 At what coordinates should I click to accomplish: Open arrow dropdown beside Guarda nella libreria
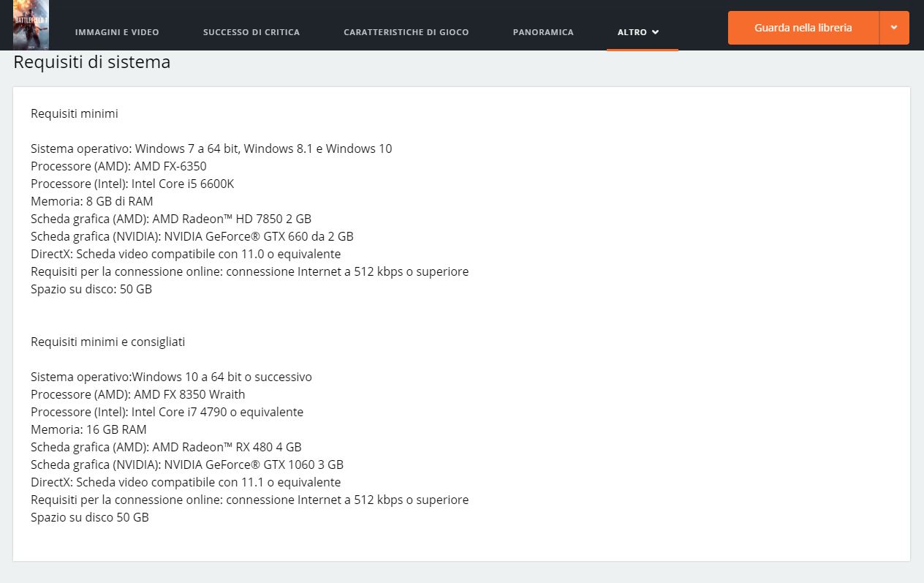coord(894,28)
